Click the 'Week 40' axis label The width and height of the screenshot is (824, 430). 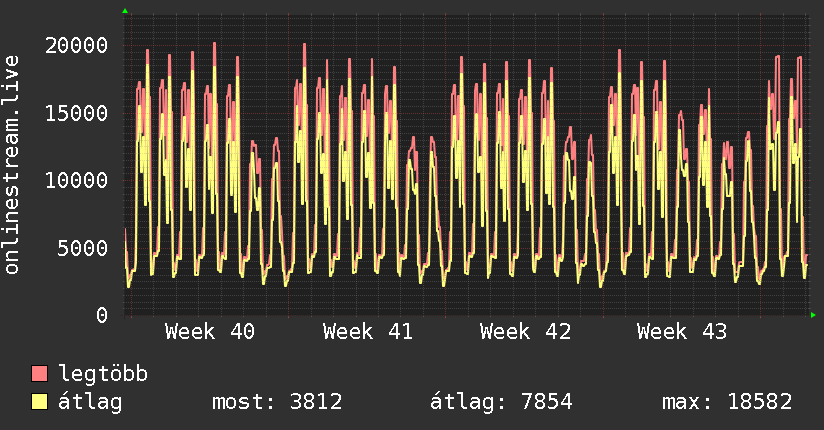[x=210, y=332]
